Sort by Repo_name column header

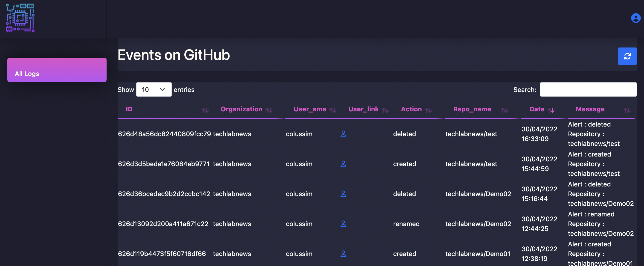pyautogui.click(x=472, y=109)
